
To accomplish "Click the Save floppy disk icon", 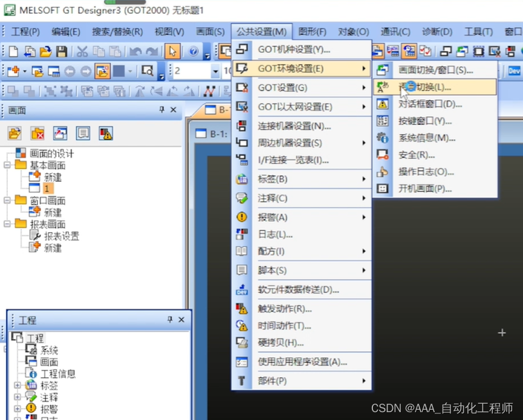I will 62,51.
